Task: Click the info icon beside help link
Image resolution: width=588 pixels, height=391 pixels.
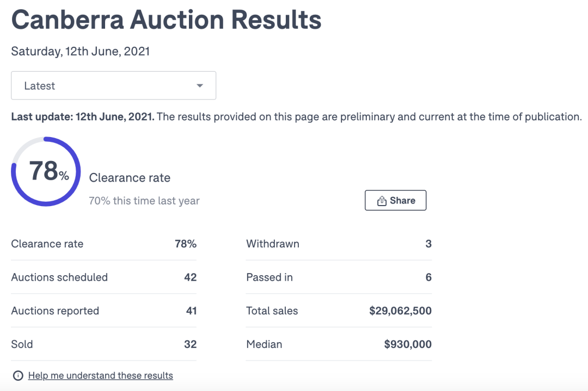Action: (18, 376)
